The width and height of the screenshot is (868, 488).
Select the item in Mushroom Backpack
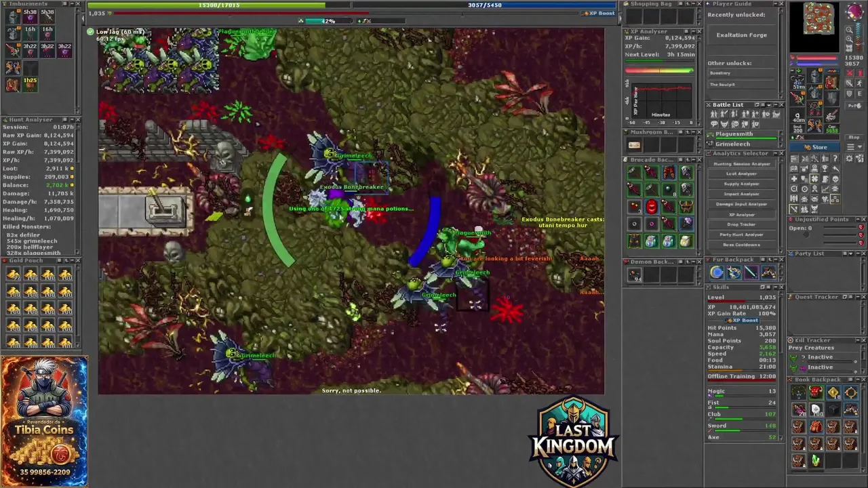634,145
